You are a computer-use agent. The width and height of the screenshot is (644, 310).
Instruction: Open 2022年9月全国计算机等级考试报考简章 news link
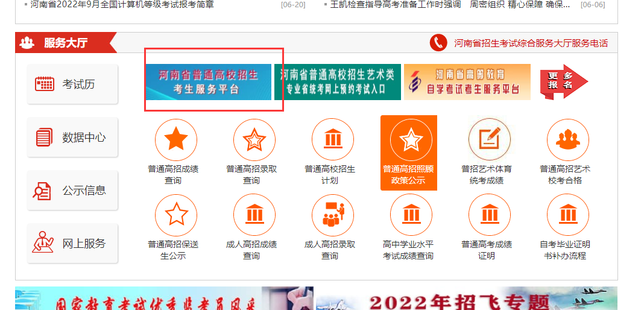[x=122, y=5]
